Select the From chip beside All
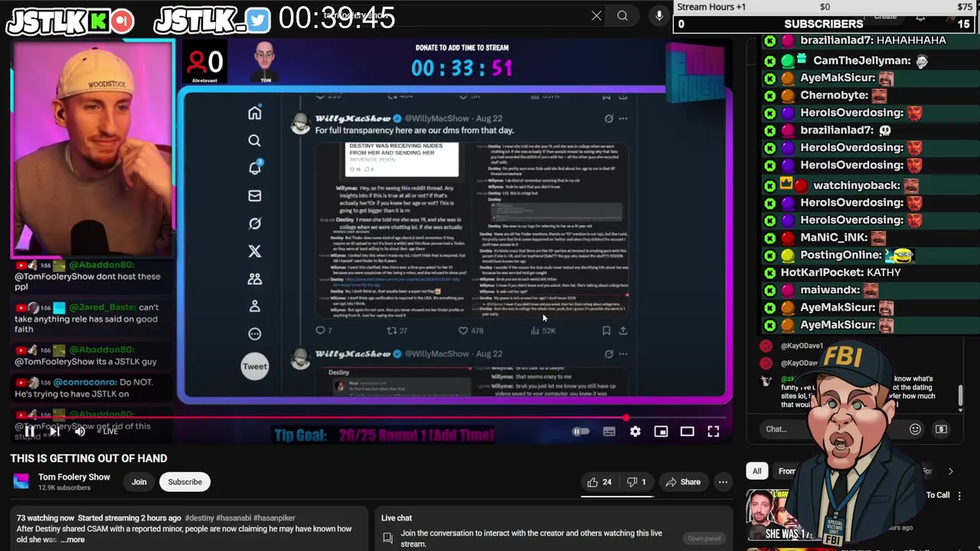This screenshot has width=980, height=551. point(787,471)
